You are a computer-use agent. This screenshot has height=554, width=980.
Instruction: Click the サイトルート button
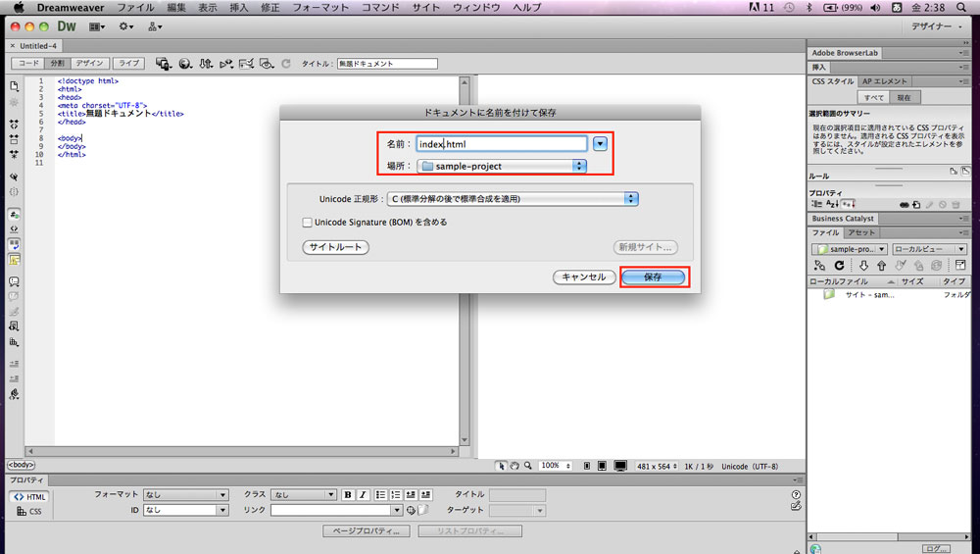point(335,247)
